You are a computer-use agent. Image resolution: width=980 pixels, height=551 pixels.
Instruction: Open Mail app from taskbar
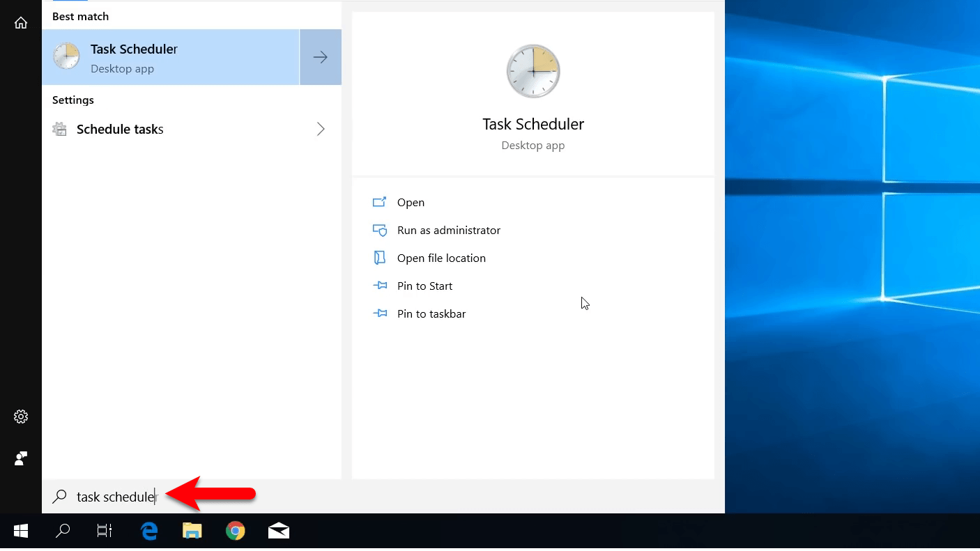(279, 531)
